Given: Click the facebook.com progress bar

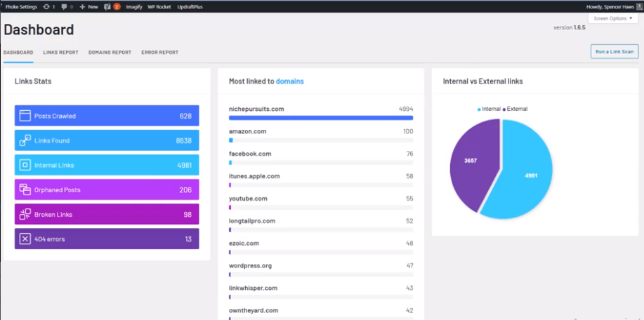Looking at the screenshot, I should pos(321,163).
